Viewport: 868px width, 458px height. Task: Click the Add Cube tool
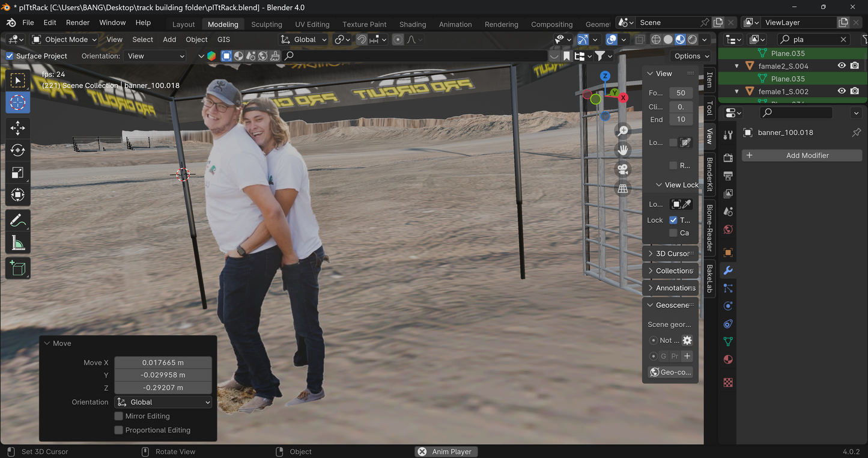pos(17,268)
